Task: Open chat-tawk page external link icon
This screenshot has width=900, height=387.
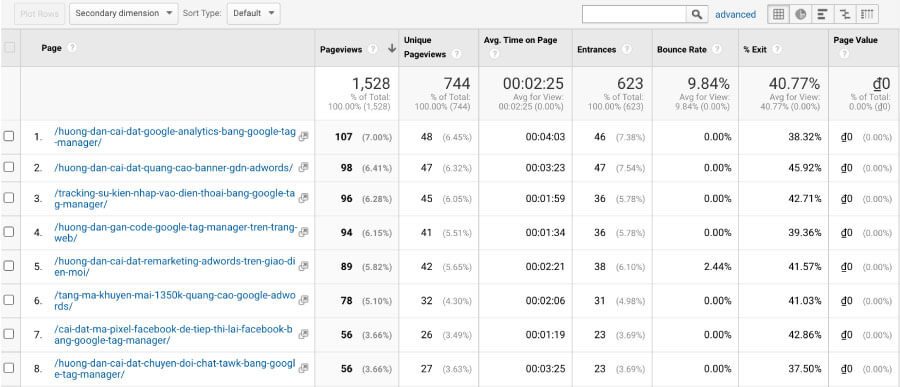Action: click(304, 367)
